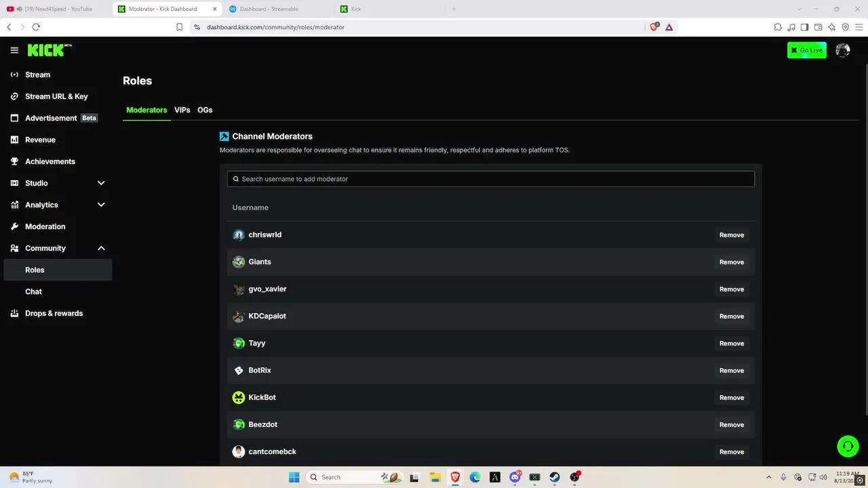
Task: Click the Moderation wrench icon
Action: [x=14, y=226]
